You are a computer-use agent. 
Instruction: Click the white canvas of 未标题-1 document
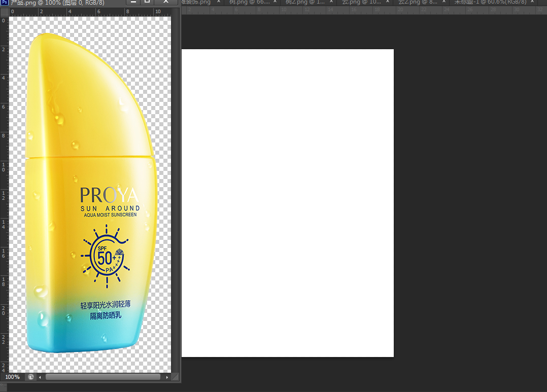pos(287,203)
